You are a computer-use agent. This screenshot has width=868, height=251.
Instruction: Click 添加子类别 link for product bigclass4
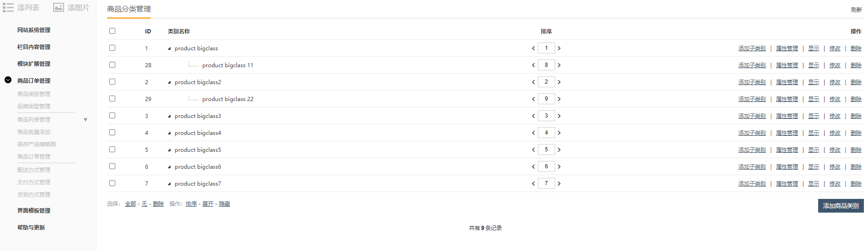point(752,133)
